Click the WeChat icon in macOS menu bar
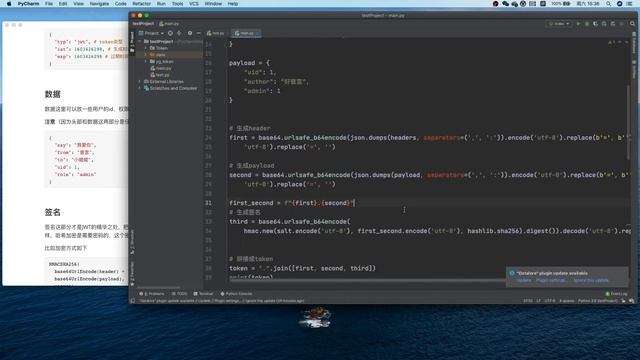The height and width of the screenshot is (360, 640). pyautogui.click(x=505, y=4)
